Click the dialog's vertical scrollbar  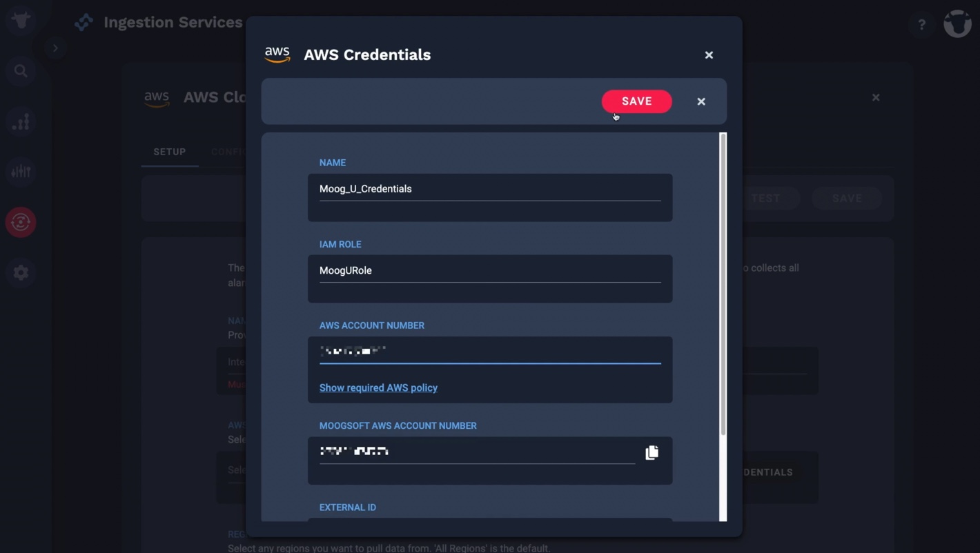click(x=723, y=284)
